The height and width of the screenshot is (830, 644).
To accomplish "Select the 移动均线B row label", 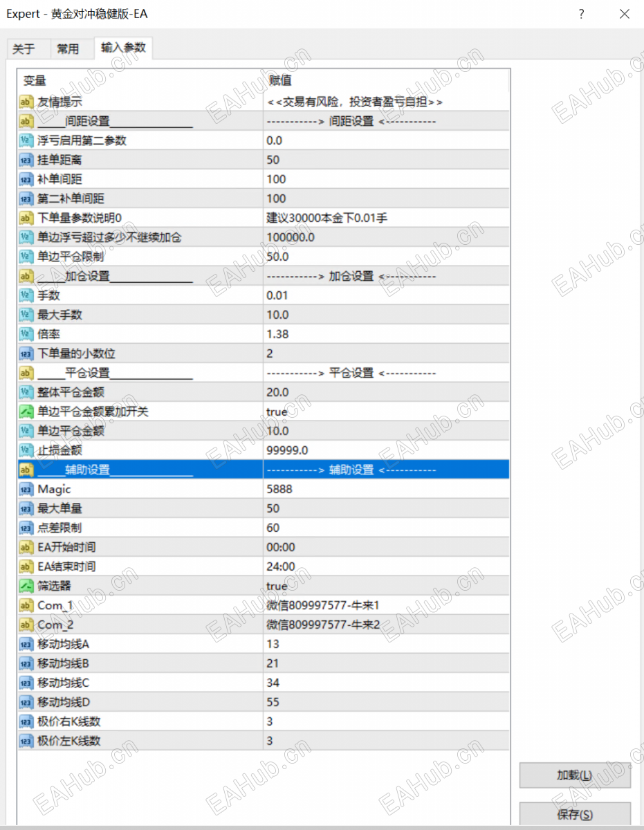I will point(64,663).
